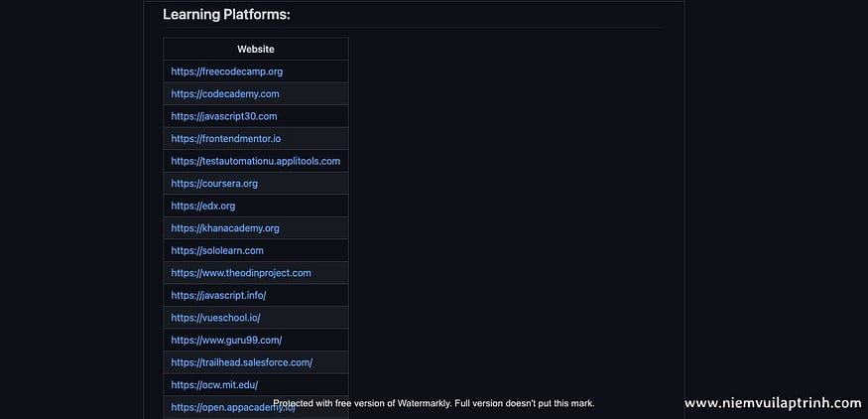
Task: Open testautomationu.applitools.com link
Action: tap(255, 161)
